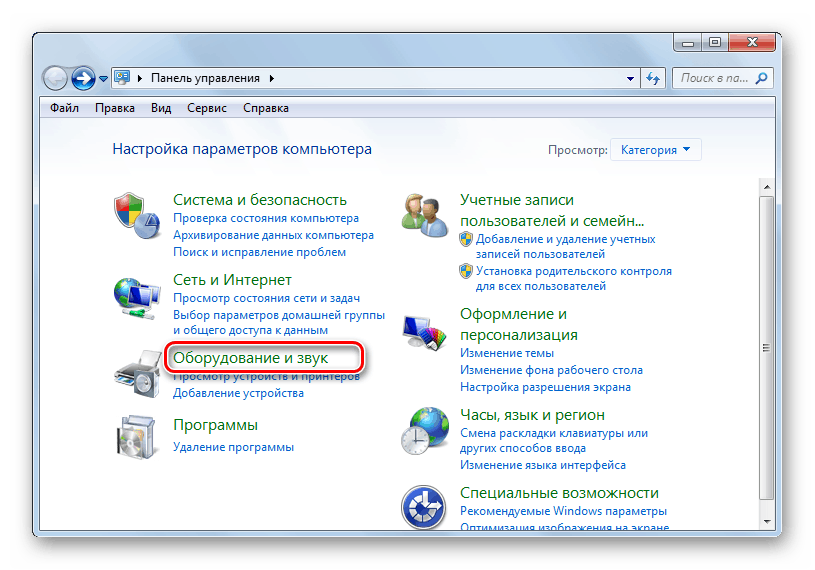Open Appearance and Personalization monitor icon
The height and width of the screenshot is (570, 815).
tap(425, 333)
